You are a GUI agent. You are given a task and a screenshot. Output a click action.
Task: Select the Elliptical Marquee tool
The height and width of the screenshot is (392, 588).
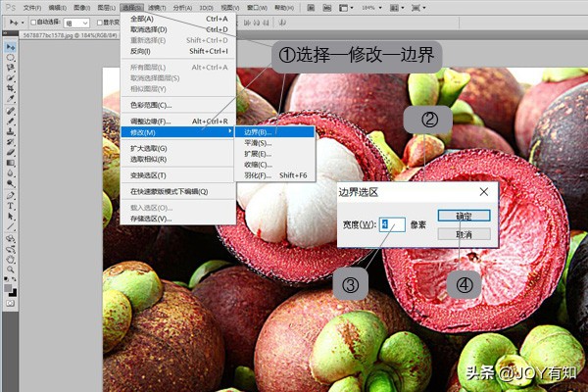point(10,58)
